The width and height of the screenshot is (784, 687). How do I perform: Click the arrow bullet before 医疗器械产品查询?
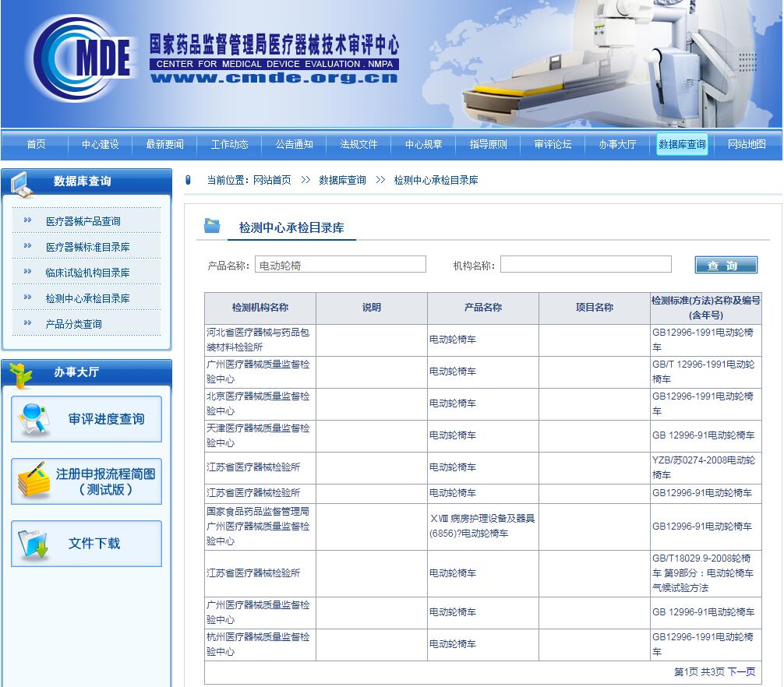pyautogui.click(x=28, y=220)
